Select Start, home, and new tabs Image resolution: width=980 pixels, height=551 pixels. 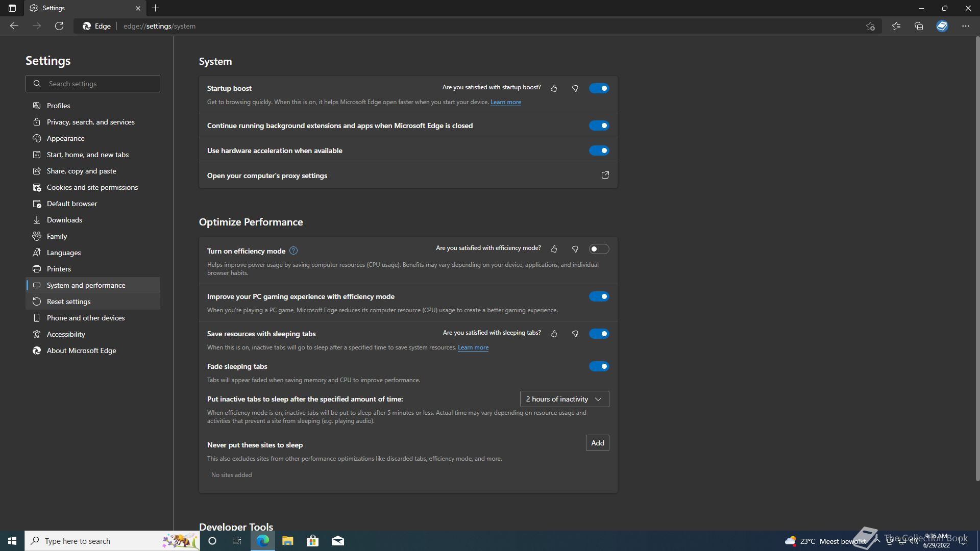pos(93,155)
